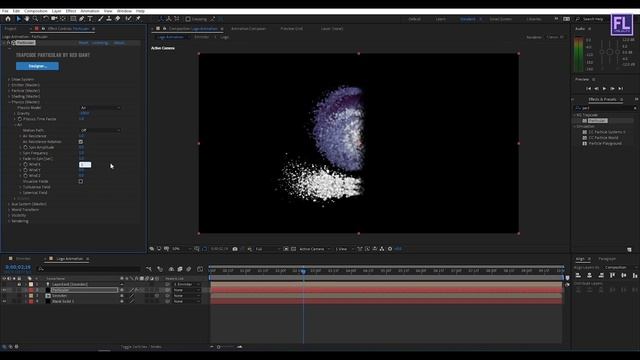This screenshot has height=360, width=640.
Task: Click Reset link for Particular effect
Action: [83, 43]
